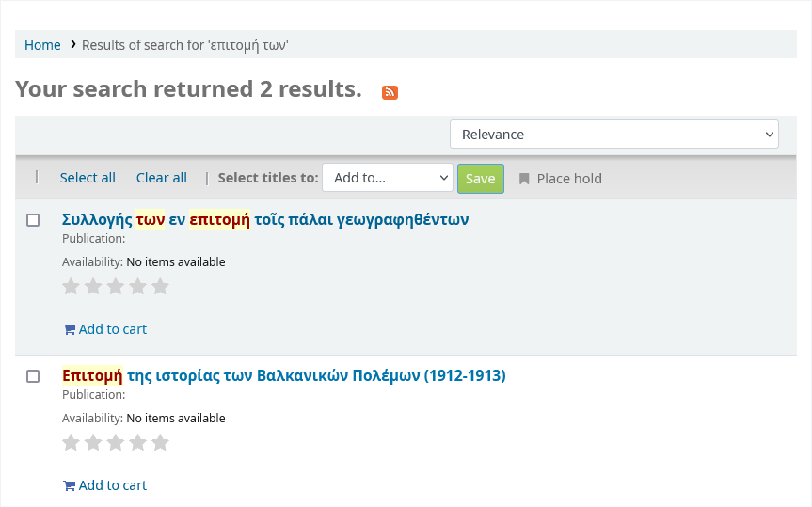Rate first result five stars

(161, 287)
